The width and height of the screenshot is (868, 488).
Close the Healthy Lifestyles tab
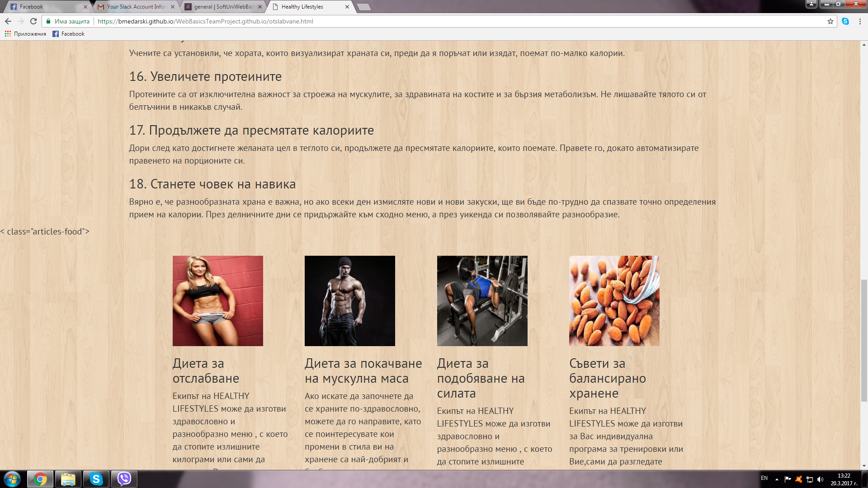point(347,7)
